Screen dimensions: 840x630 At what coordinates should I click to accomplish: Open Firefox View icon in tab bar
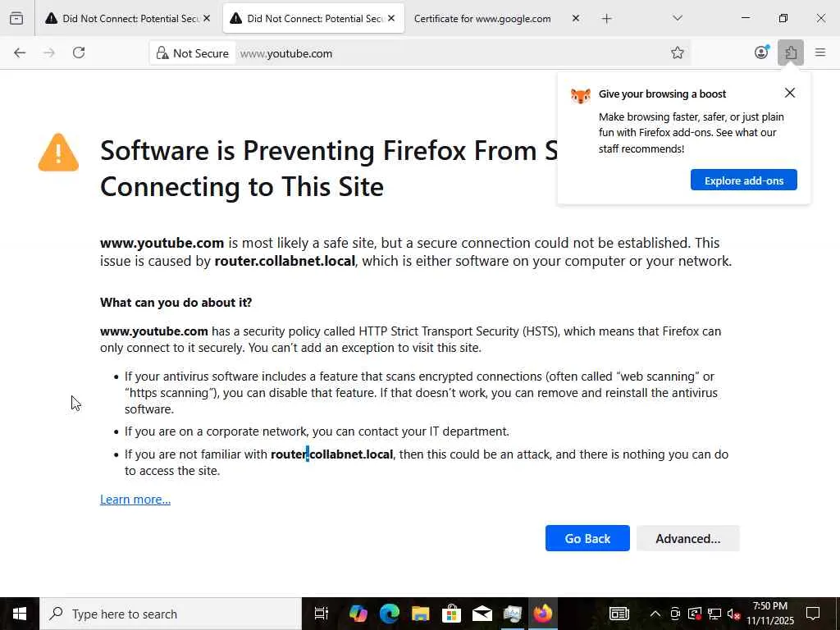tap(16, 18)
